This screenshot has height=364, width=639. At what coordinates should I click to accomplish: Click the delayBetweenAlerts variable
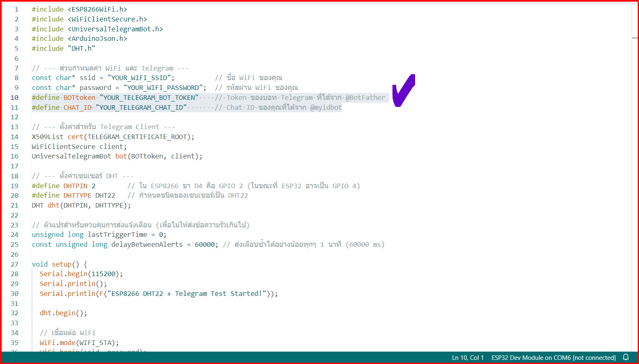[147, 245]
